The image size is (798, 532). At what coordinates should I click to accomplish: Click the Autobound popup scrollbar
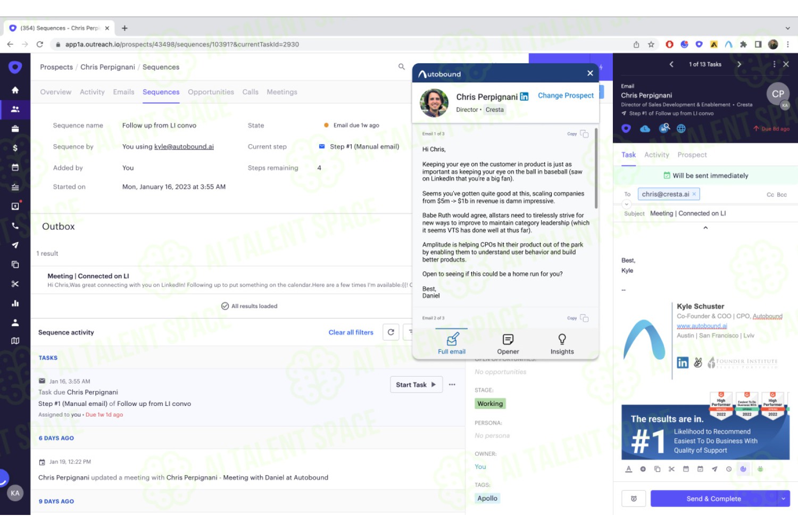(x=596, y=169)
